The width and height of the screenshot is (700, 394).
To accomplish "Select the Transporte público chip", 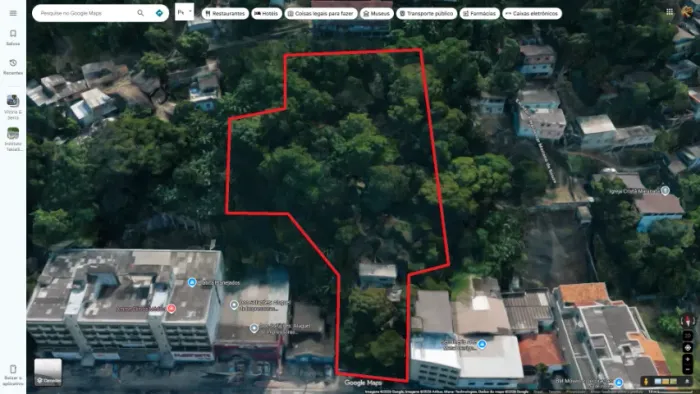I will pos(426,13).
